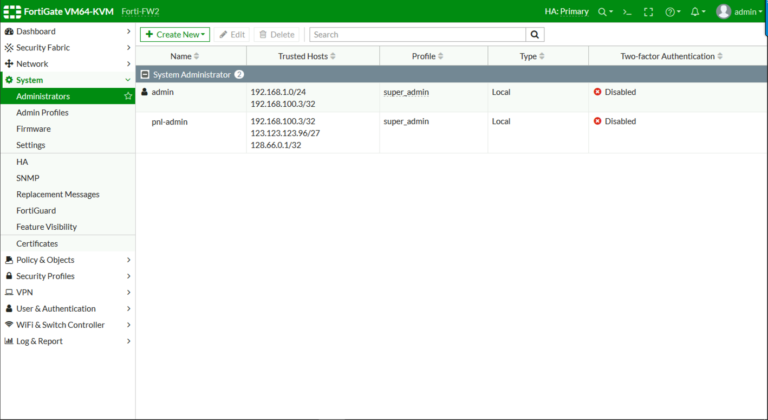This screenshot has height=420, width=768.
Task: Focus the Search input field
Action: coord(417,34)
